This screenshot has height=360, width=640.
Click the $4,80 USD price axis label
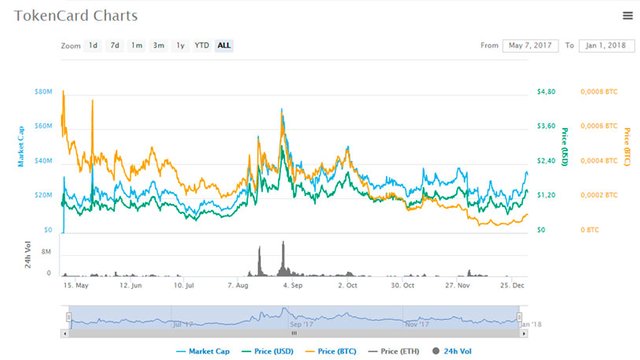point(546,92)
